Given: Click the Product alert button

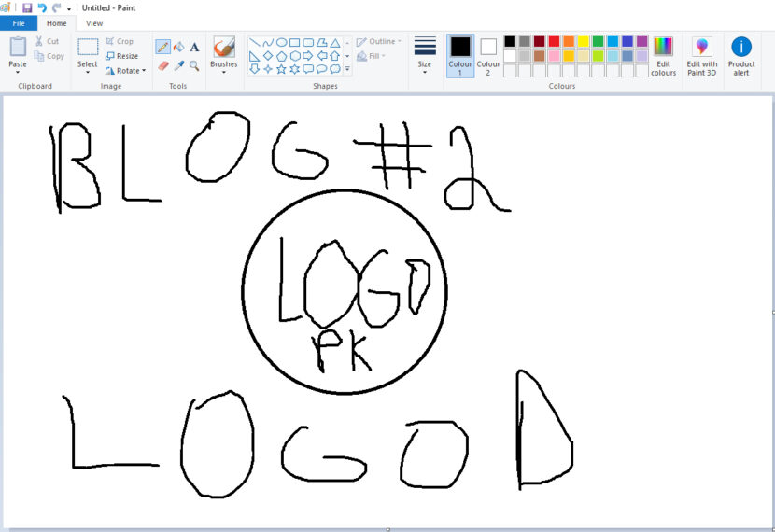Looking at the screenshot, I should tap(740, 56).
